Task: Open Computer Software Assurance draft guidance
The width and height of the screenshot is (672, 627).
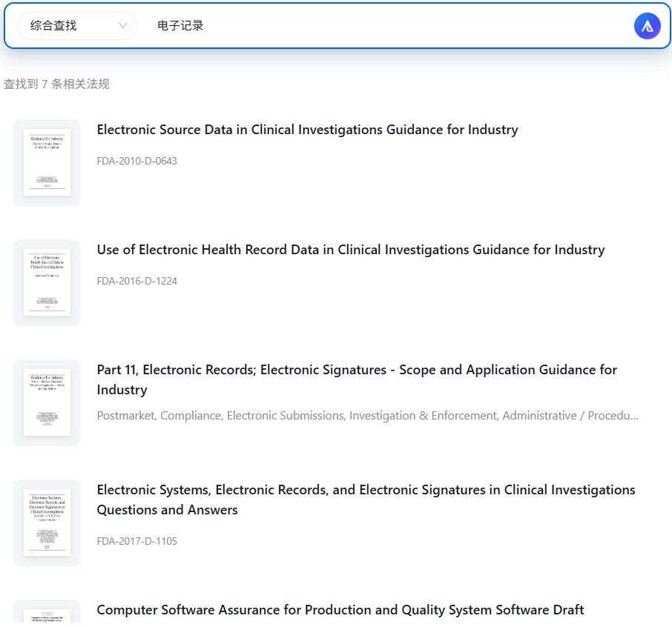Action: (340, 609)
